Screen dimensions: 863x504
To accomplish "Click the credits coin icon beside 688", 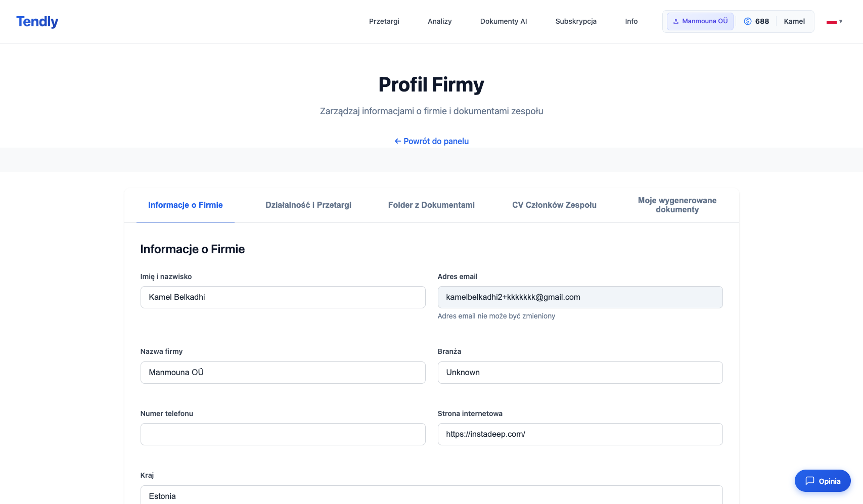I will pyautogui.click(x=748, y=21).
